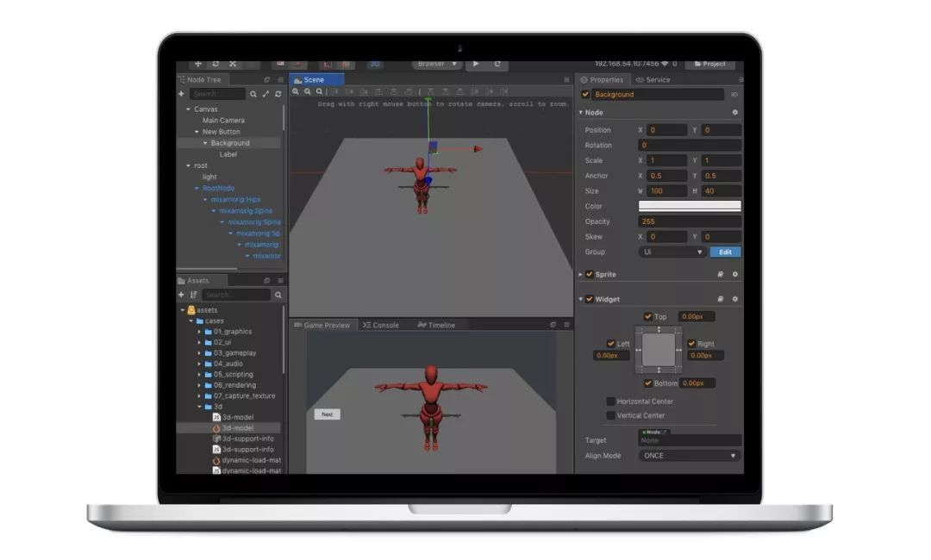Toggle the Widget component checkbox
Image resolution: width=931 pixels, height=560 pixels.
point(590,300)
